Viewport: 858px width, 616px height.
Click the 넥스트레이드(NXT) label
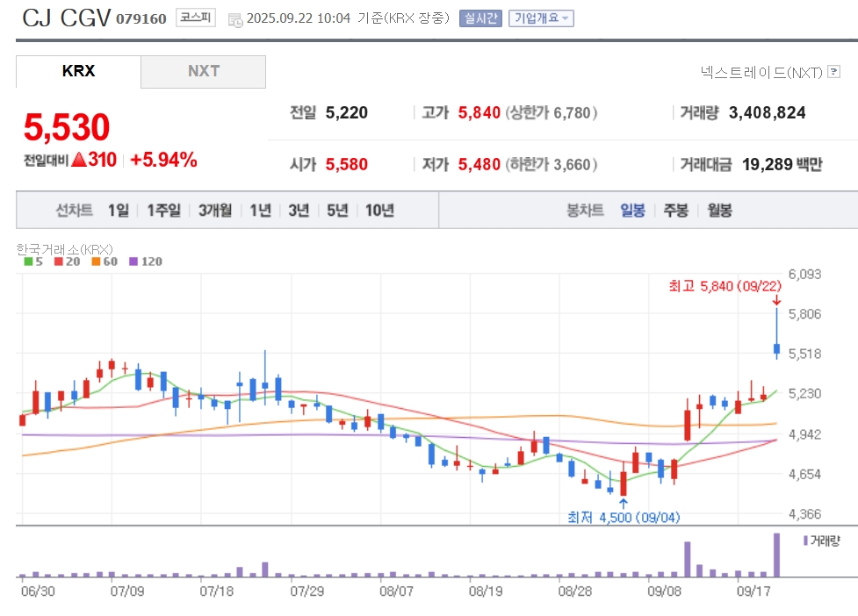(761, 72)
